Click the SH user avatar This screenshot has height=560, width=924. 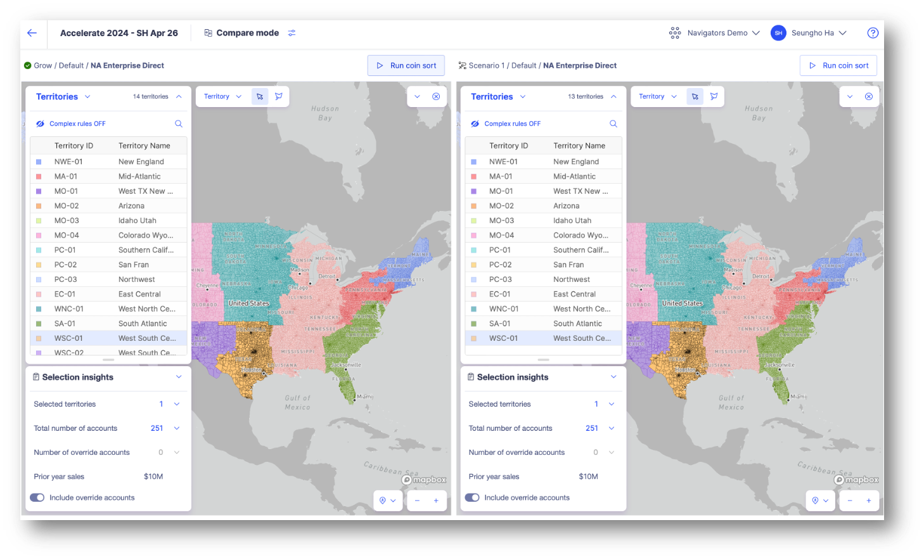pyautogui.click(x=778, y=33)
